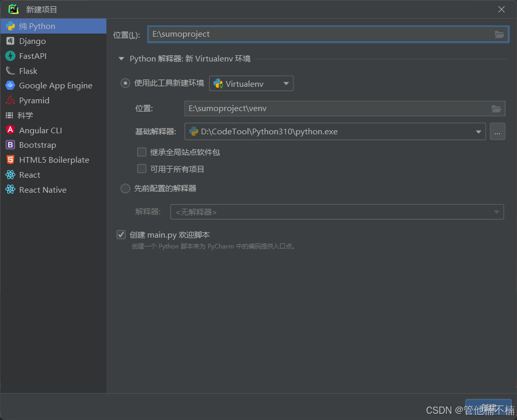Uncheck 创建 main.py 欢迎脚本 checkbox
Image resolution: width=517 pixels, height=420 pixels.
[x=121, y=235]
